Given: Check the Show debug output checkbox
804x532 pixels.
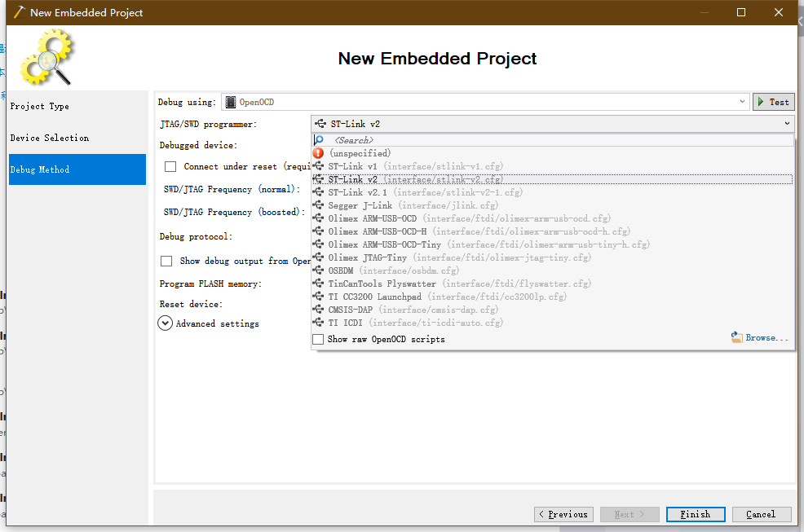Looking at the screenshot, I should pyautogui.click(x=166, y=261).
